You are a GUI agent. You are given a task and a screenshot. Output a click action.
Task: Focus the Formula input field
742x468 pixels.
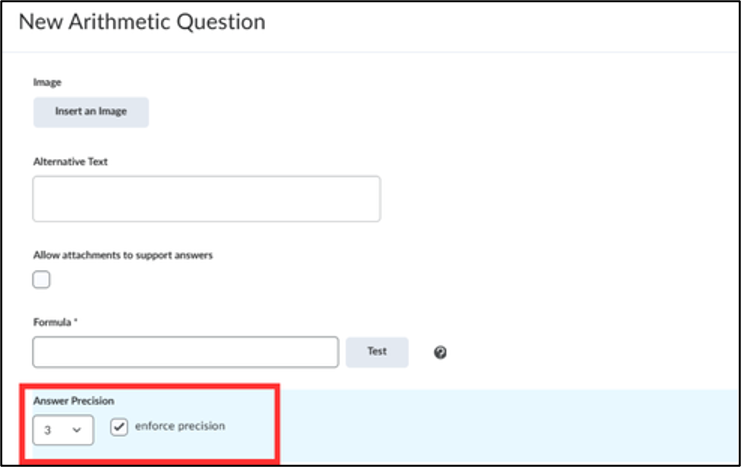pyautogui.click(x=186, y=352)
